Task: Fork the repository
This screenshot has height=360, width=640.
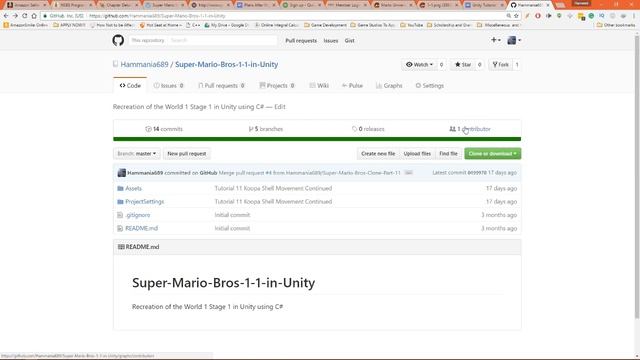Action: [500, 64]
